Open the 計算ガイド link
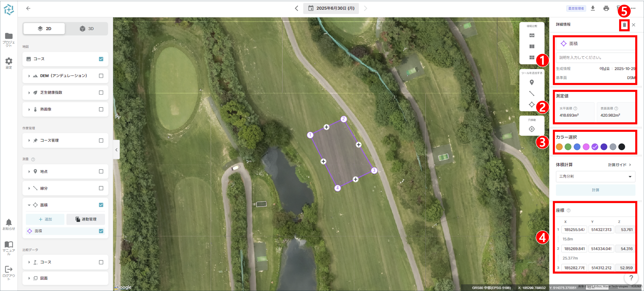Screen dimensions: 644x291 point(620,165)
